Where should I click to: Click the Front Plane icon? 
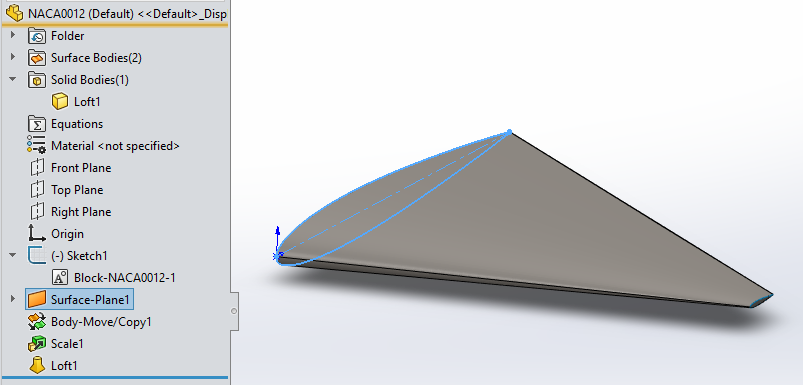point(37,168)
